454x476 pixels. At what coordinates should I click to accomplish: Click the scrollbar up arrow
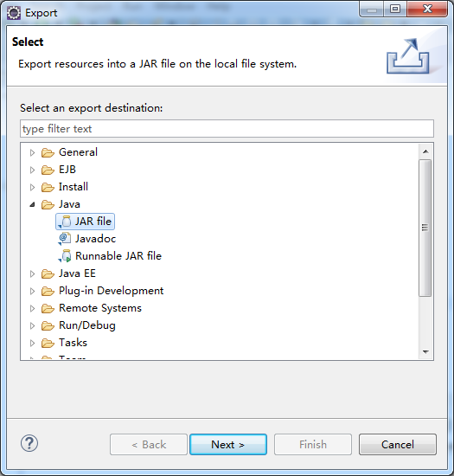pyautogui.click(x=425, y=151)
